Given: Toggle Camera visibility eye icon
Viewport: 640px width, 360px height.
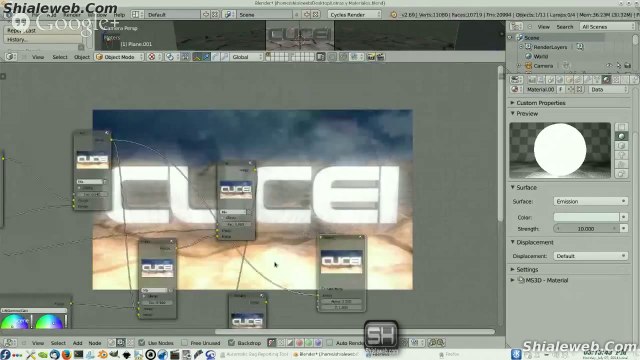Looking at the screenshot, I should tap(609, 66).
